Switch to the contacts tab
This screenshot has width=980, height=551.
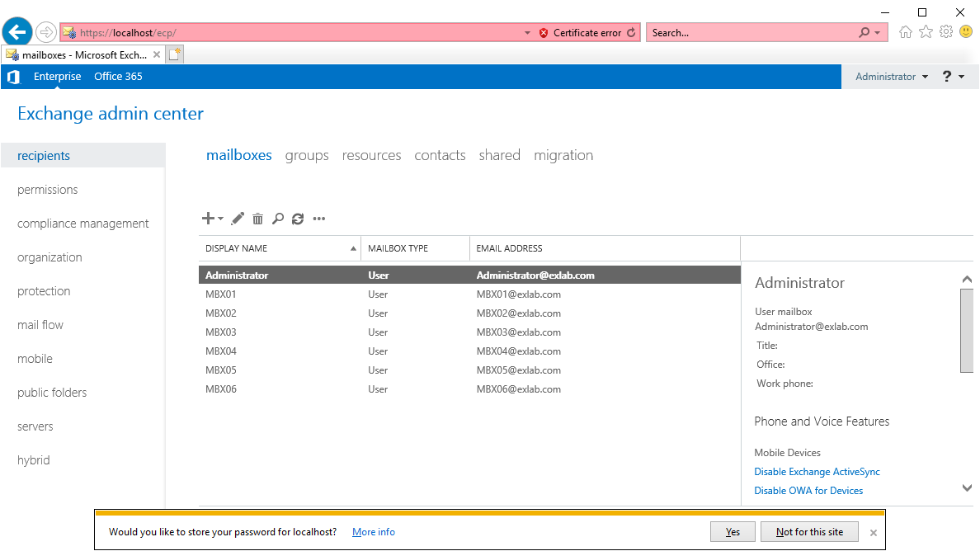tap(440, 155)
